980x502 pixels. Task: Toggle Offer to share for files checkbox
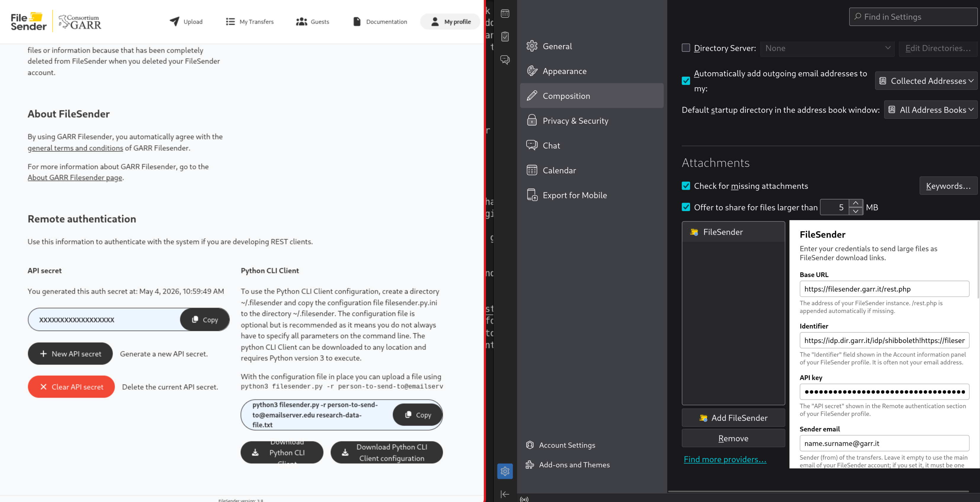click(x=686, y=207)
